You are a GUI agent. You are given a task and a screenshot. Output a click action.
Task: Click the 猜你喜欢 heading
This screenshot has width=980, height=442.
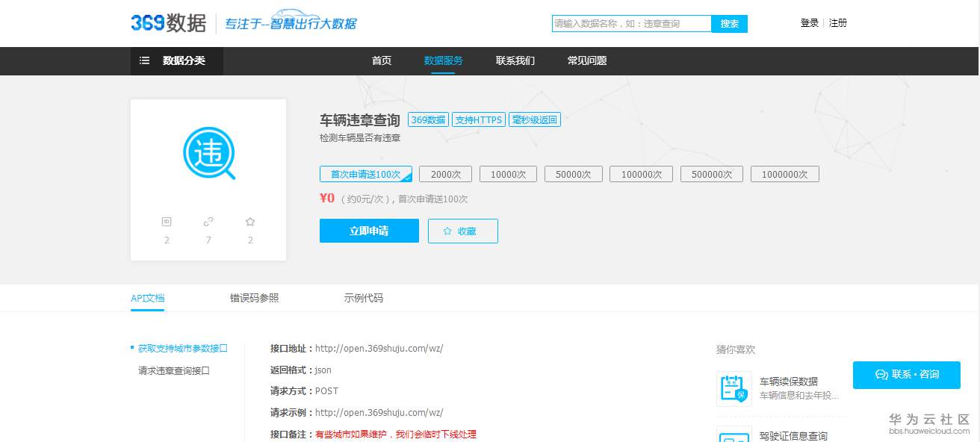pos(736,349)
